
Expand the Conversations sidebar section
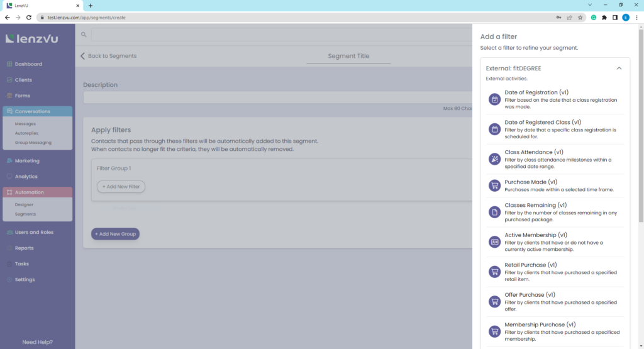[x=33, y=111]
